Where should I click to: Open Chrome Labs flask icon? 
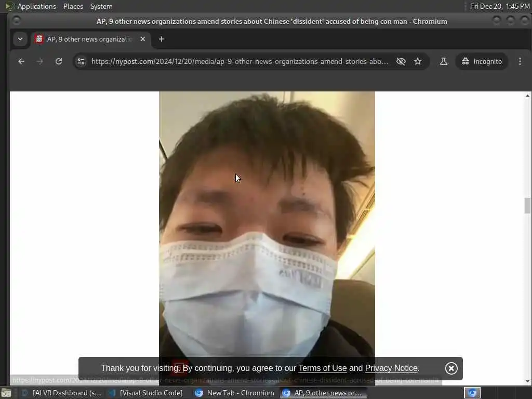coord(444,61)
